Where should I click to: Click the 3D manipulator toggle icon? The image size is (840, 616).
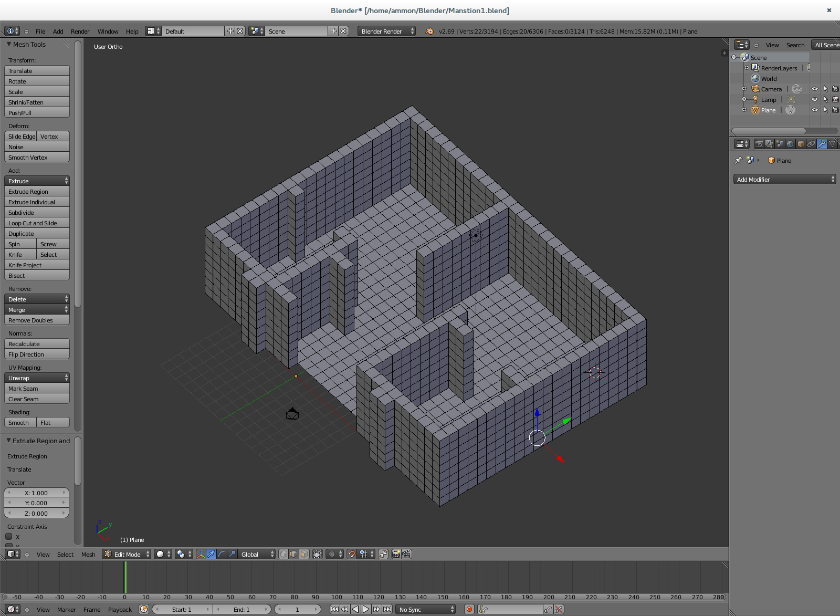tap(201, 554)
